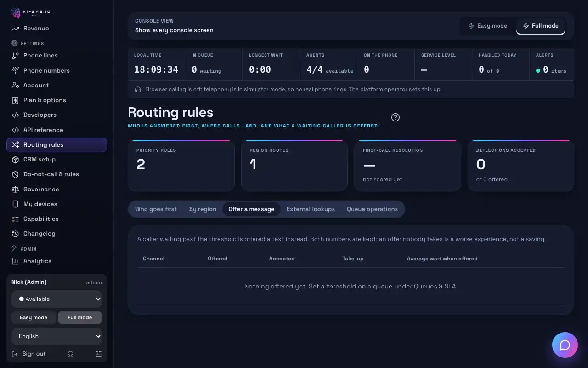Open the sliders settings icon beside Sign out
Image resolution: width=588 pixels, height=368 pixels.
[x=99, y=354]
